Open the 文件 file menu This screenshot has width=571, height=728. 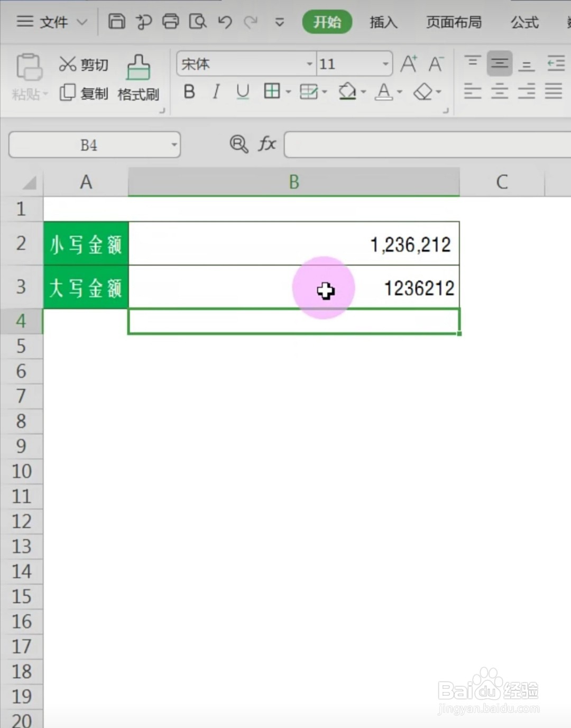(51, 22)
